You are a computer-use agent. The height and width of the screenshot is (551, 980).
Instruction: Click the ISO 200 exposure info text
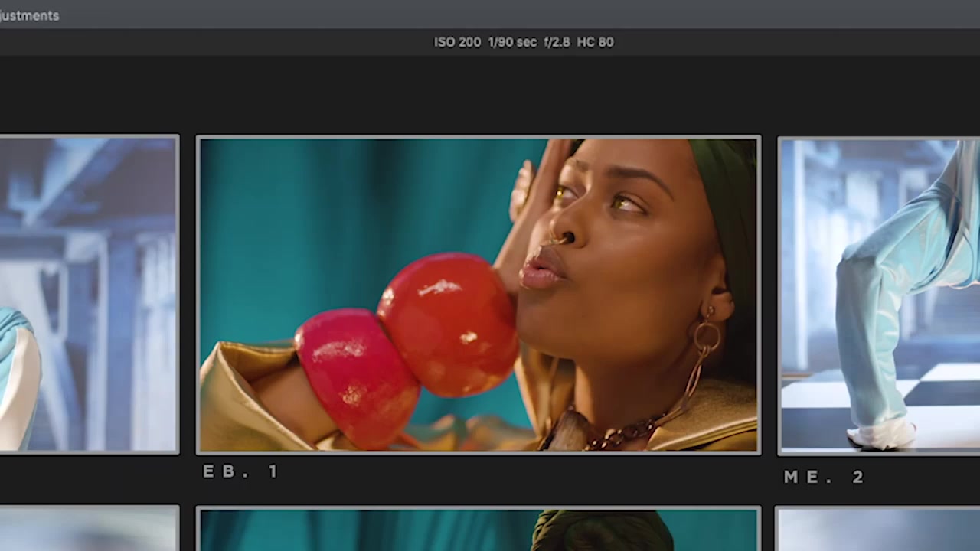(x=524, y=42)
